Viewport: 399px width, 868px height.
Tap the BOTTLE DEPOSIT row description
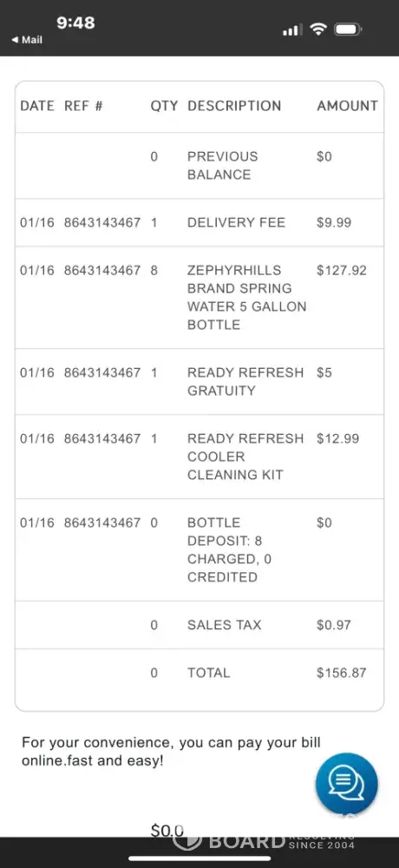[x=229, y=549]
